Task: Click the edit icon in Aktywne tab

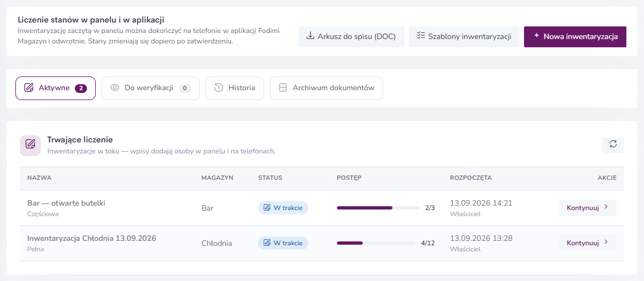Action: [29, 88]
